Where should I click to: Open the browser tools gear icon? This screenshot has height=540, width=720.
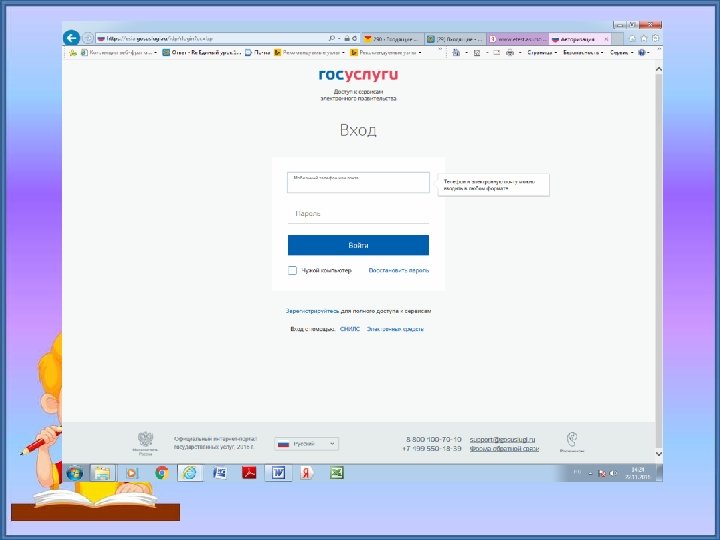(x=656, y=39)
